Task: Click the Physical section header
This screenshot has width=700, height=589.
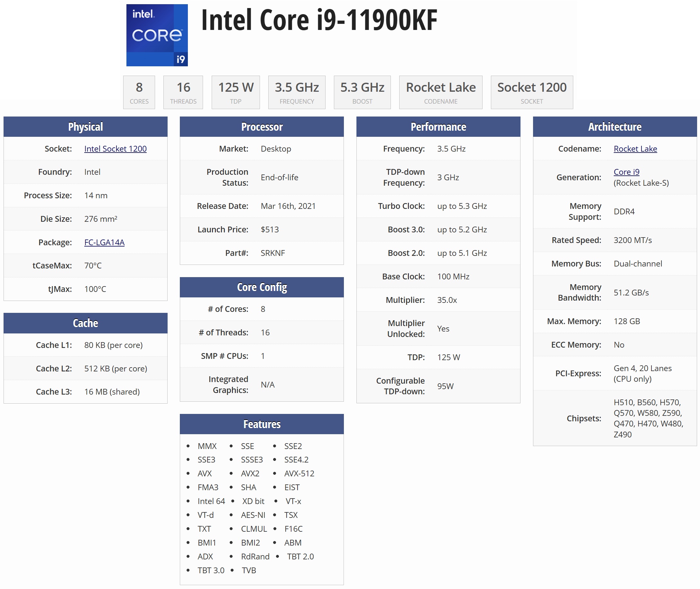Action: tap(86, 126)
